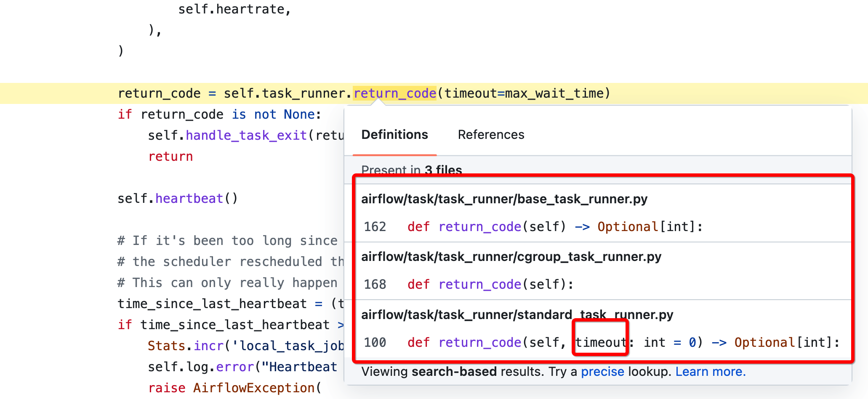The height and width of the screenshot is (399, 868).
Task: Open standard_task_runner.py definition file
Action: click(x=517, y=314)
